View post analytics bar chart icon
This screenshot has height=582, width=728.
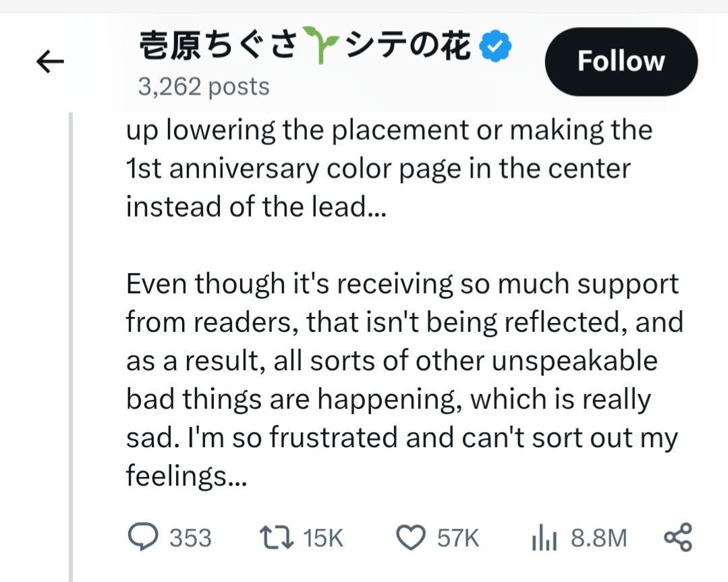tap(544, 537)
